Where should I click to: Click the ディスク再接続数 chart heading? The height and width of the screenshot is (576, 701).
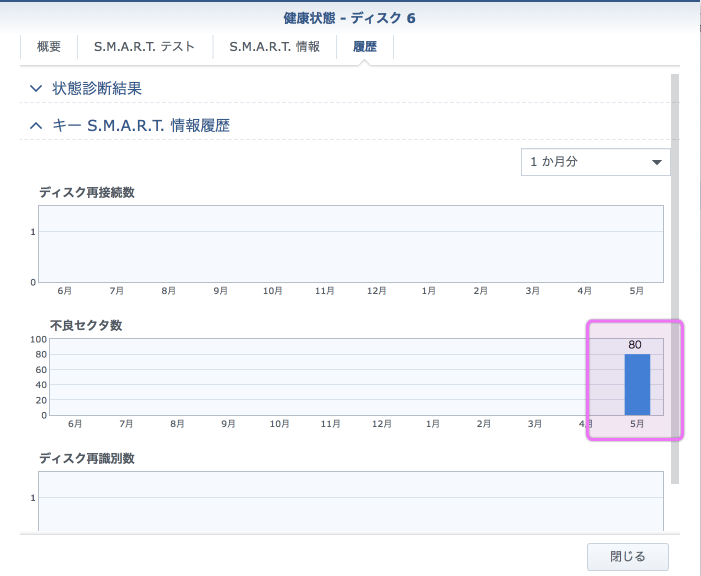[x=87, y=192]
